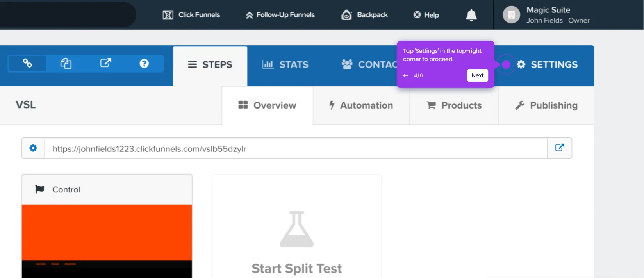Click the 4/6 step counter text
This screenshot has height=278, width=644.
(418, 75)
